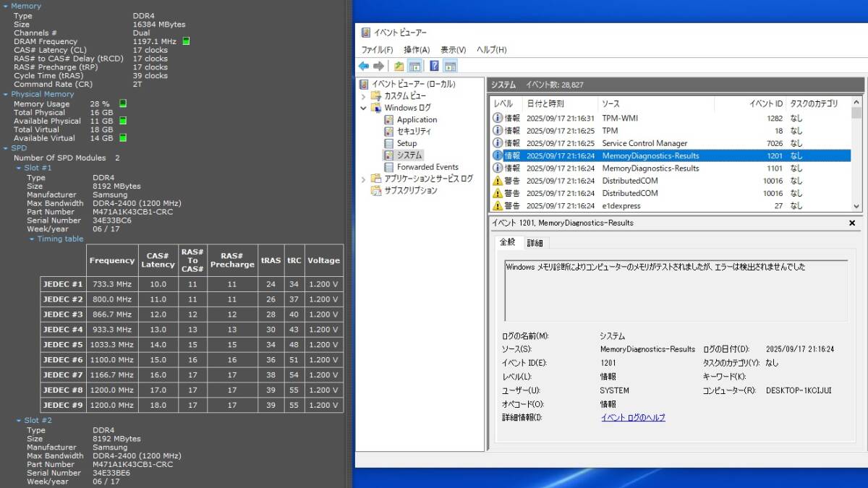
Task: Click the green indicator beside Available Virtual
Action: (x=122, y=138)
